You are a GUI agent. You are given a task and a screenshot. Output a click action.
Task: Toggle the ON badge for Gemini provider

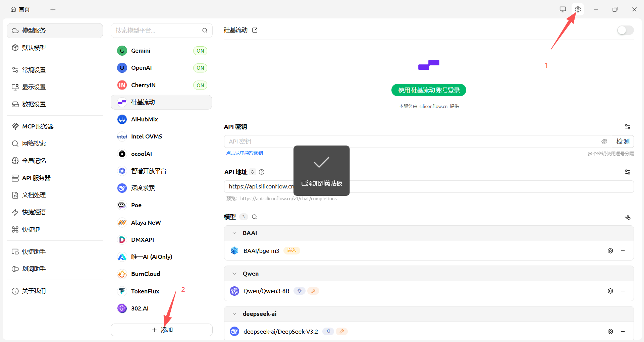point(200,51)
